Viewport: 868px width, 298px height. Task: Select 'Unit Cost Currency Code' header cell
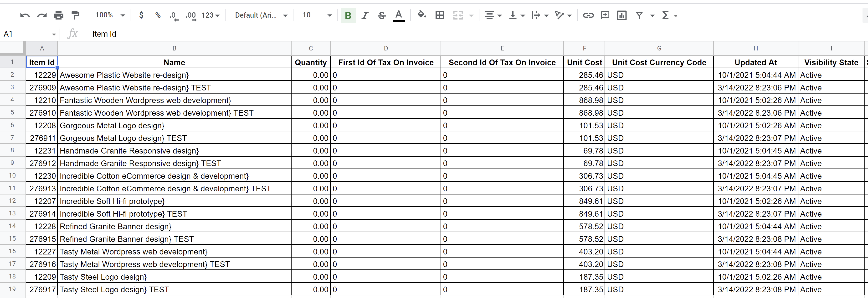[x=659, y=62]
